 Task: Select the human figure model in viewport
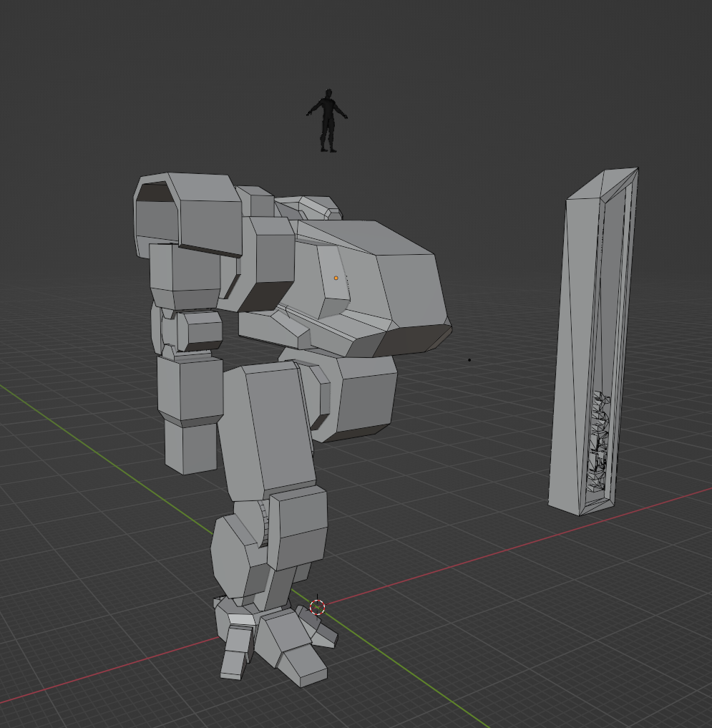click(328, 120)
